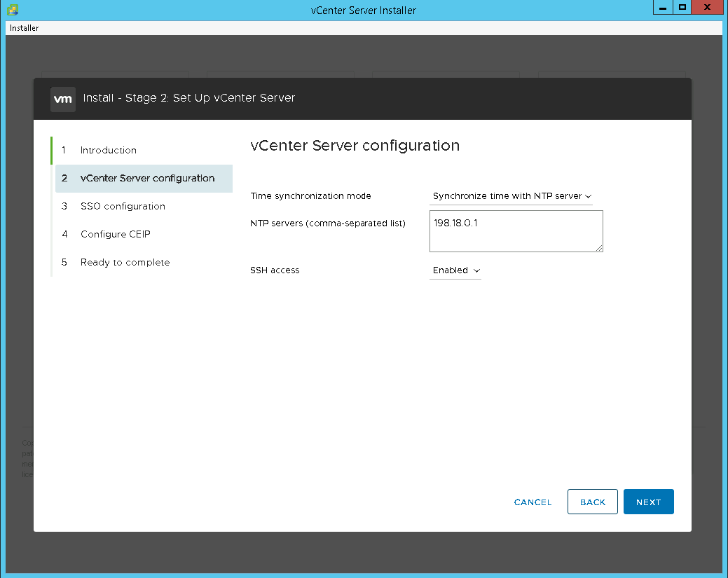Click the vm logo in wizard header

point(63,99)
